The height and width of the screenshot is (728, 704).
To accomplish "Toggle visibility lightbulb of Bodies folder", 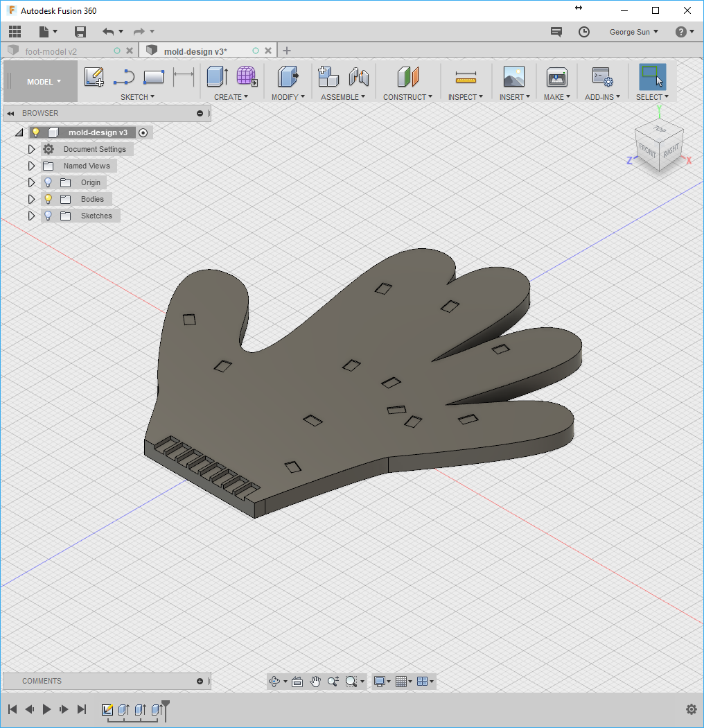I will (49, 199).
